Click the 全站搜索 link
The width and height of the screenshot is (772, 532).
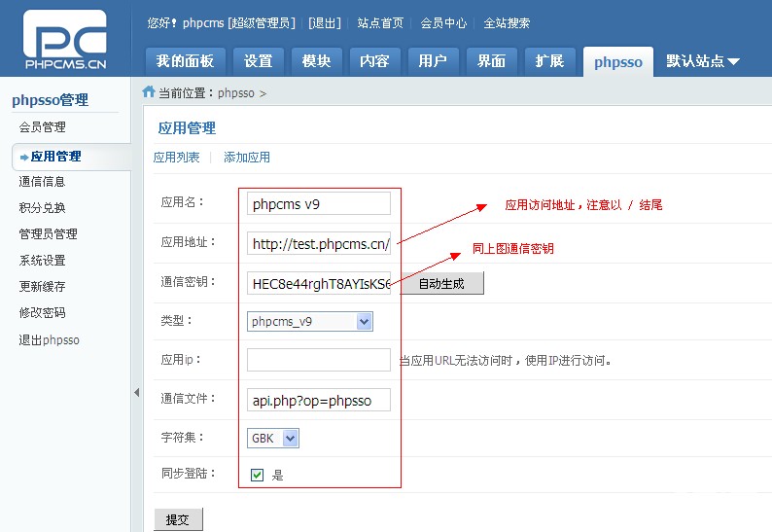click(507, 23)
